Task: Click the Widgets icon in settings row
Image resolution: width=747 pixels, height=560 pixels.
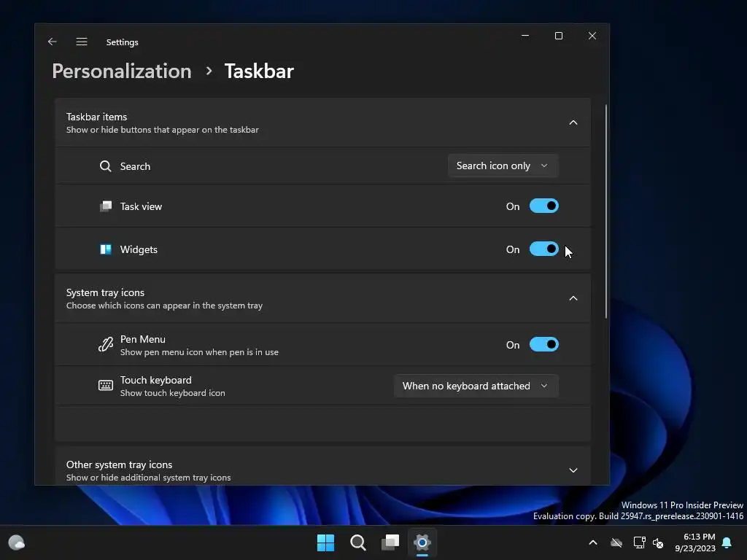Action: tap(105, 249)
